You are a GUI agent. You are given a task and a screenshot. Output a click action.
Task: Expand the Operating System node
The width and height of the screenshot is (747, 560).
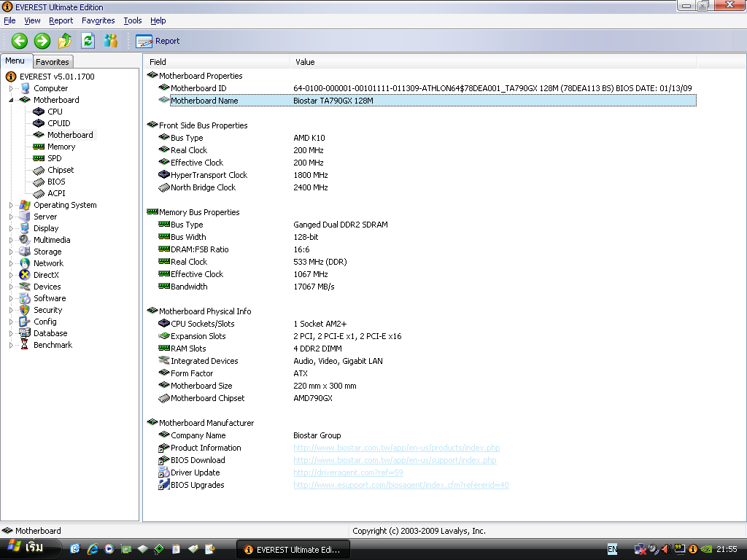click(11, 205)
